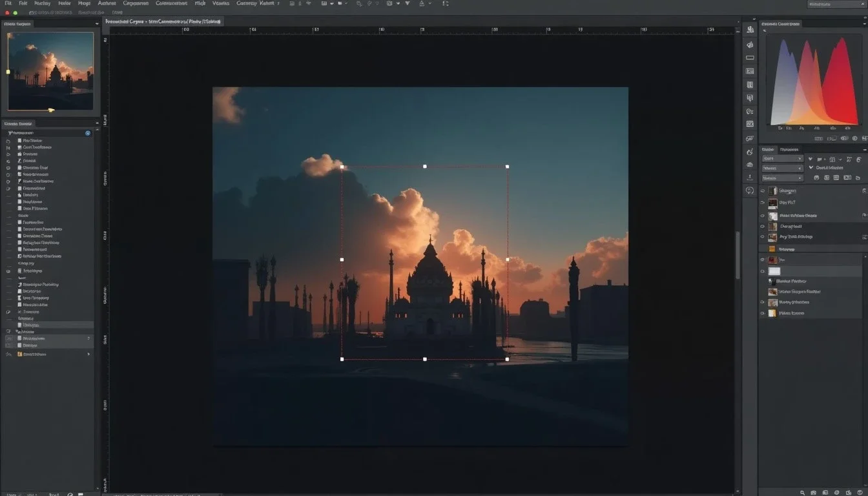This screenshot has width=868, height=496.
Task: Click the lock icon on the topmost layer row
Action: click(x=864, y=191)
